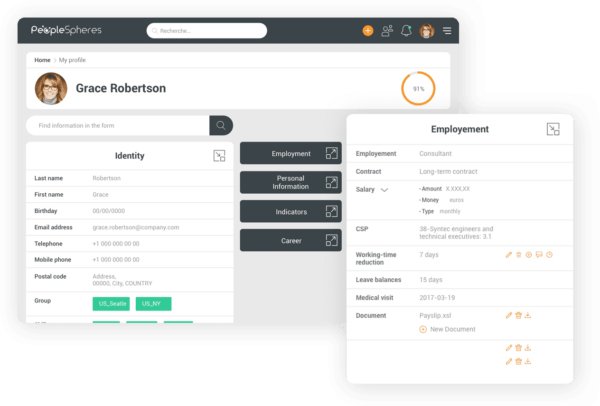600x406 pixels.
Task: Click the salary Money euros value
Action: (x=457, y=200)
